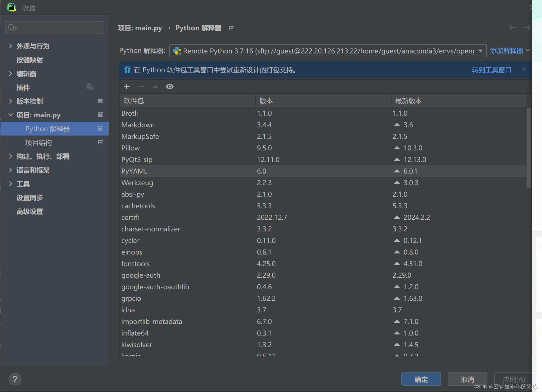Click the upgrade arrow on the Werkzeug row
The image size is (542, 392).
click(x=397, y=183)
